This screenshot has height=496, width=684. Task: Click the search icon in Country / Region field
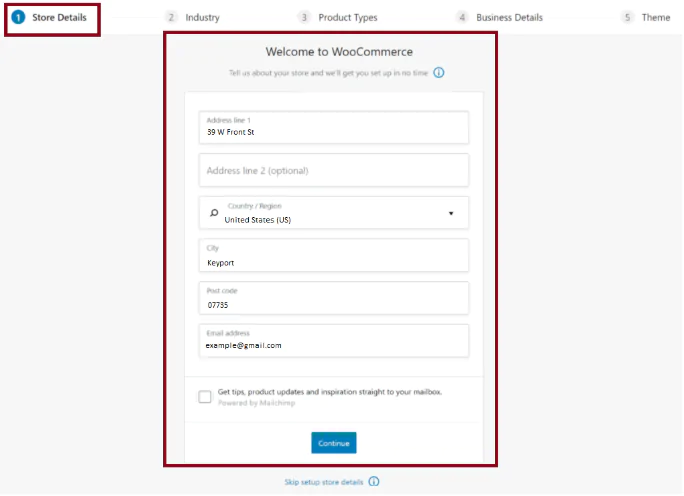pyautogui.click(x=213, y=213)
